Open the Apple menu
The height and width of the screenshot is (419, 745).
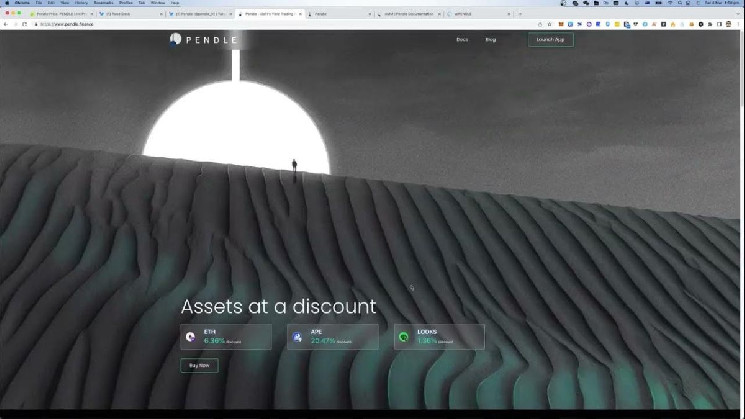coord(7,3)
